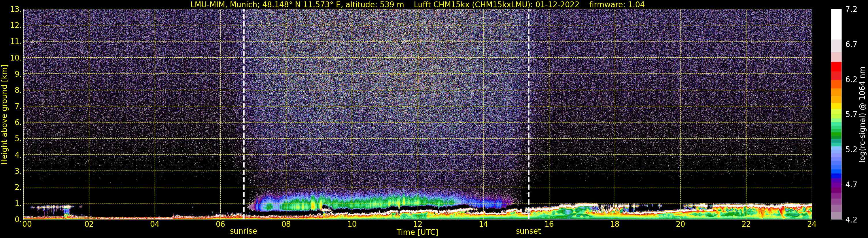Click the height axis tick label '5.'

(x=18, y=139)
